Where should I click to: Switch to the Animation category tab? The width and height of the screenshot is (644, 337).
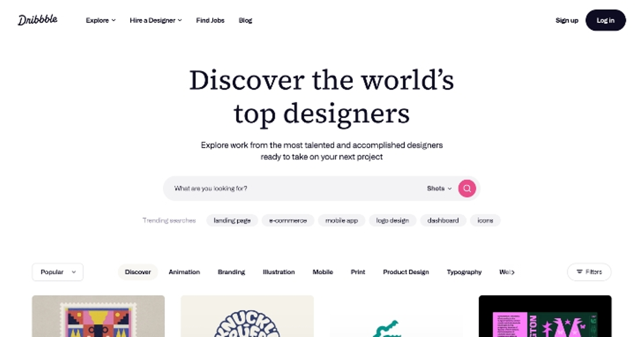[184, 272]
